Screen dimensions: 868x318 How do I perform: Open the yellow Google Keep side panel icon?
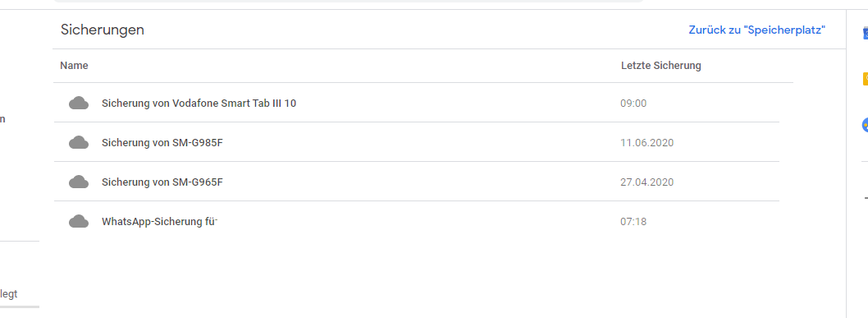[866, 79]
